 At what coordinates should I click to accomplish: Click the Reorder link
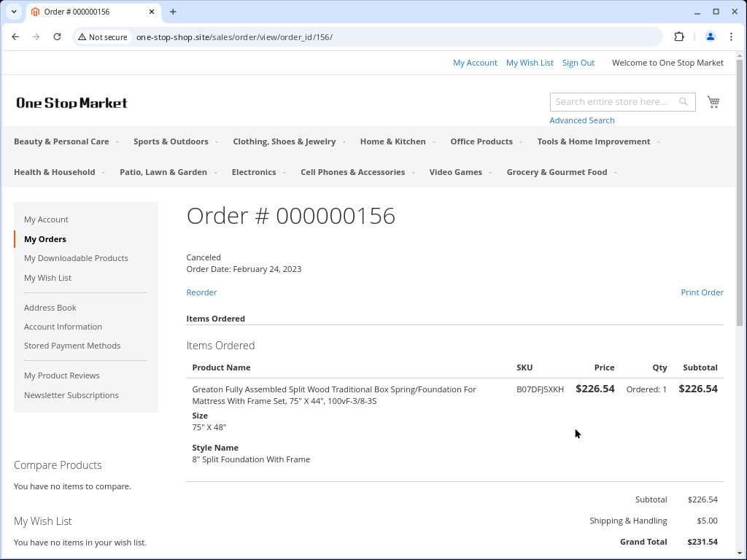click(x=201, y=292)
